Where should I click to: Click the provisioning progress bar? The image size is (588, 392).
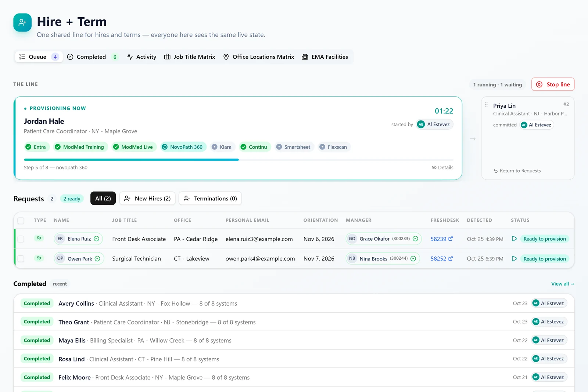pyautogui.click(x=239, y=160)
